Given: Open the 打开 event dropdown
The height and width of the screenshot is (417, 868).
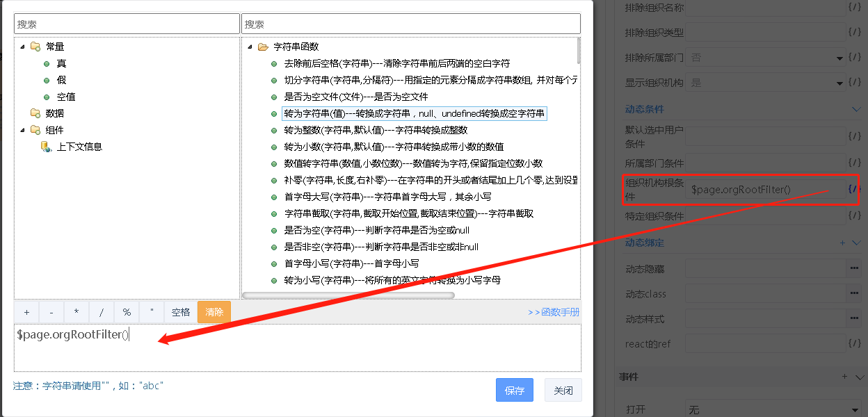Looking at the screenshot, I should [773, 409].
